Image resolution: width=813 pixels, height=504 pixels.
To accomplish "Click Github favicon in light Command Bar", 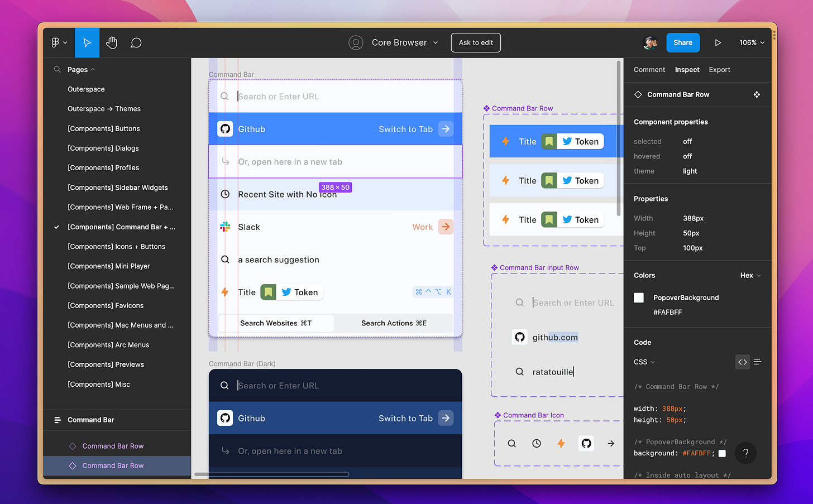I will point(225,129).
